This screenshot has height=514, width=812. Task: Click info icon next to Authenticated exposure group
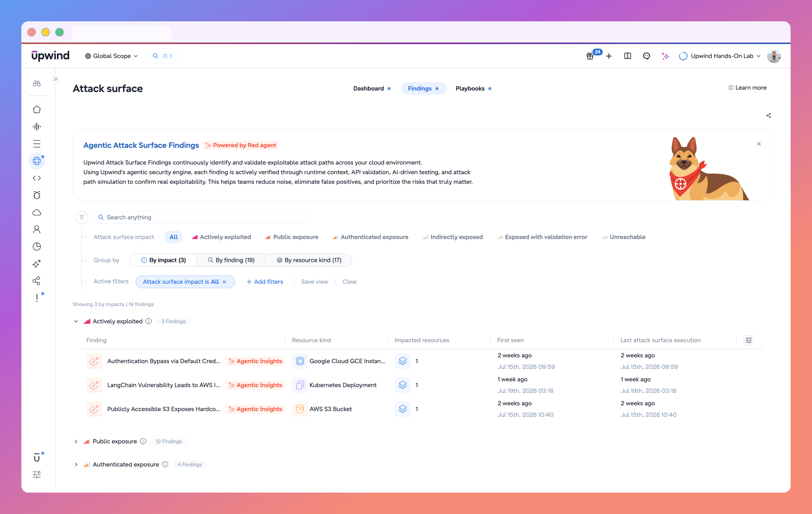click(165, 464)
